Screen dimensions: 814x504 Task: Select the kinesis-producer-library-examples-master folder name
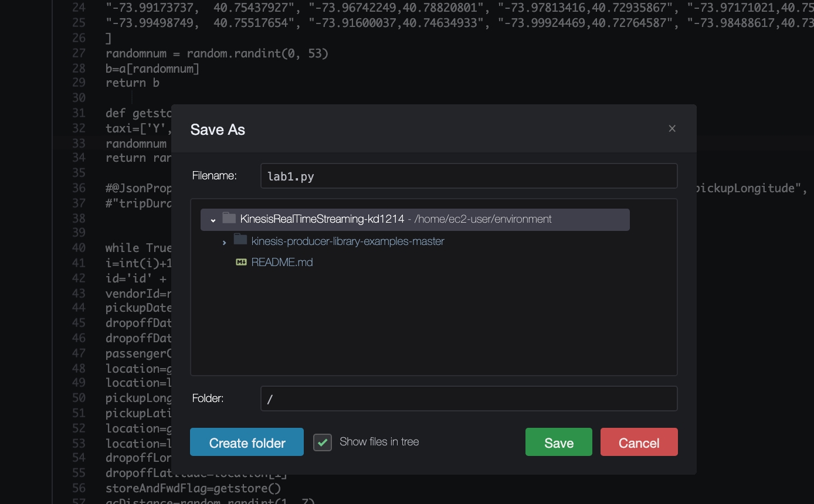347,241
